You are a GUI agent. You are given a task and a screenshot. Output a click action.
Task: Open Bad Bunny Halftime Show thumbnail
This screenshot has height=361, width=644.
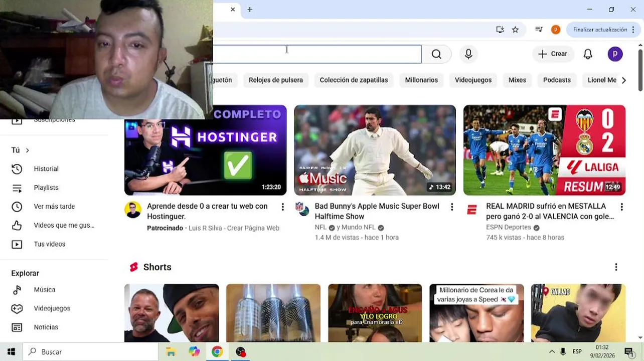coord(375,150)
